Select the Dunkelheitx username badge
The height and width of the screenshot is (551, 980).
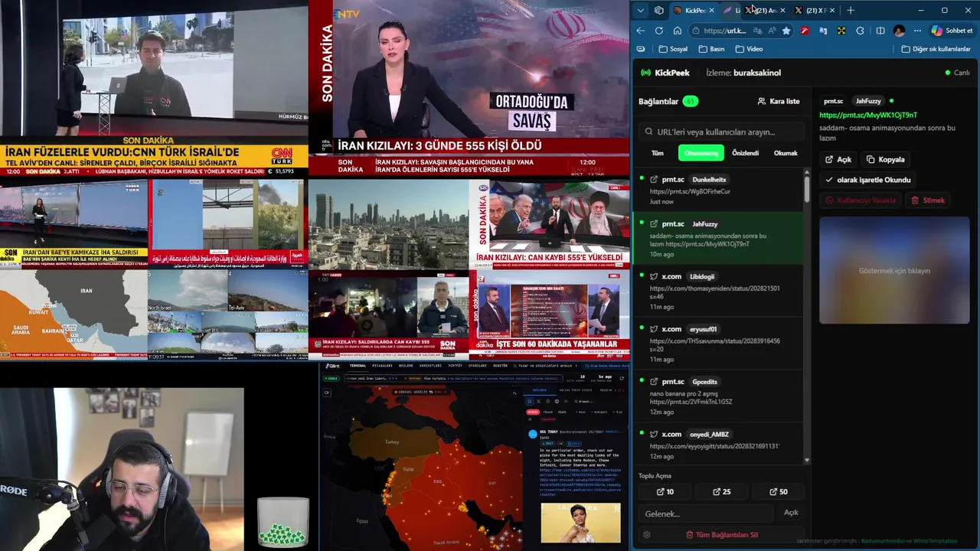709,180
